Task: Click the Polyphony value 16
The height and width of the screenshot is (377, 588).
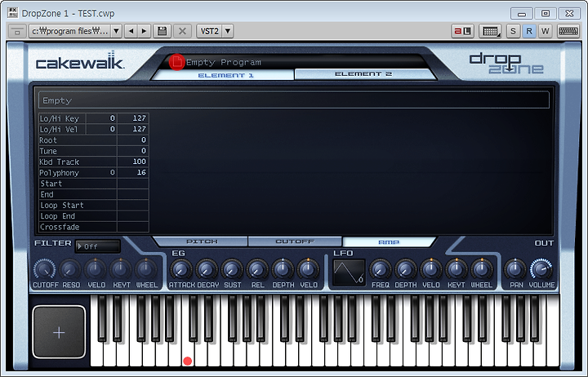Action: pyautogui.click(x=133, y=173)
